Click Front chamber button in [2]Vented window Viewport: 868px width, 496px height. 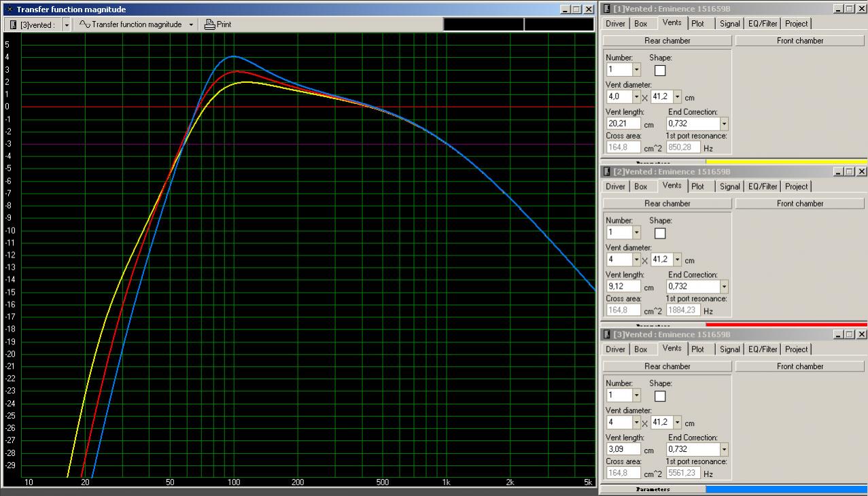click(x=800, y=204)
